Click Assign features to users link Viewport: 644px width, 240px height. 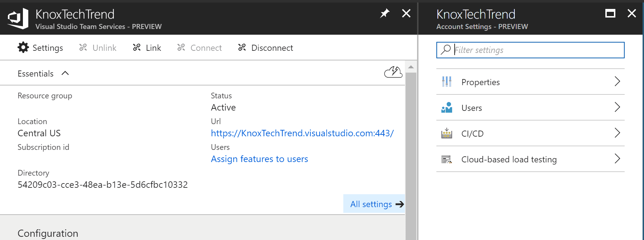260,159
